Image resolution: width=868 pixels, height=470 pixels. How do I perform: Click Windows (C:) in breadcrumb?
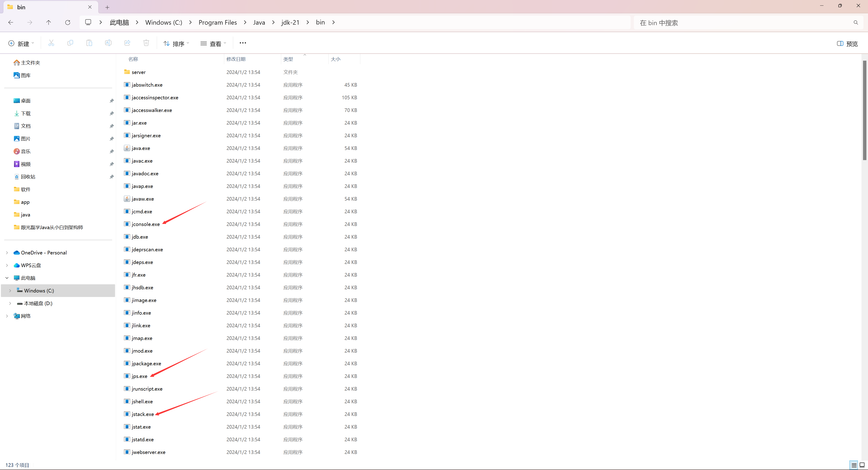point(164,22)
